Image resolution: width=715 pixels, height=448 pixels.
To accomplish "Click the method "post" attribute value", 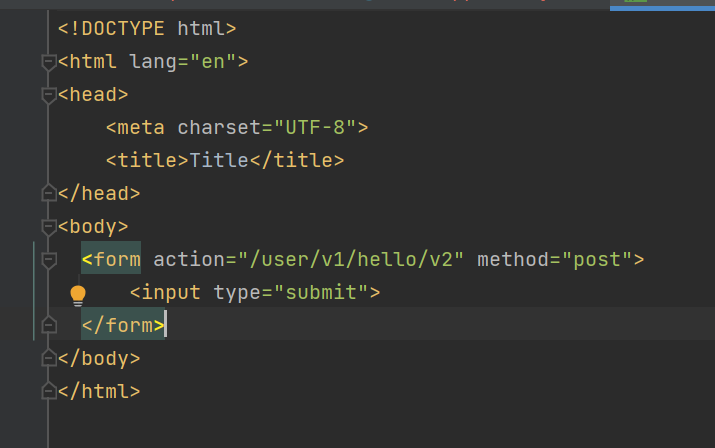I will (597, 260).
